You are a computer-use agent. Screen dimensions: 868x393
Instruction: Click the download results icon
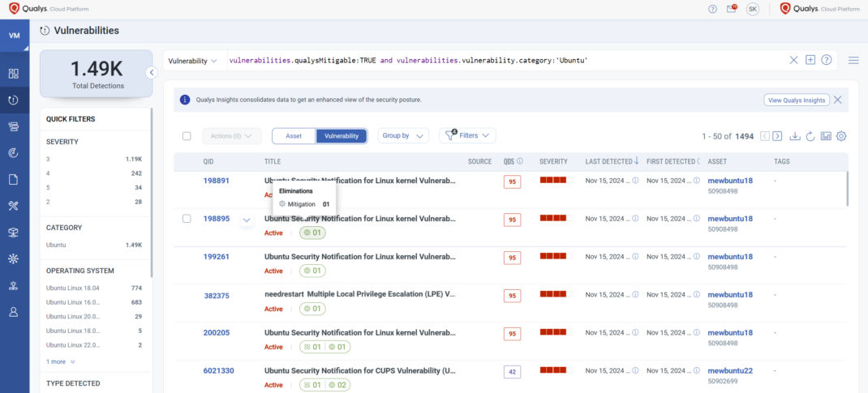tap(794, 136)
